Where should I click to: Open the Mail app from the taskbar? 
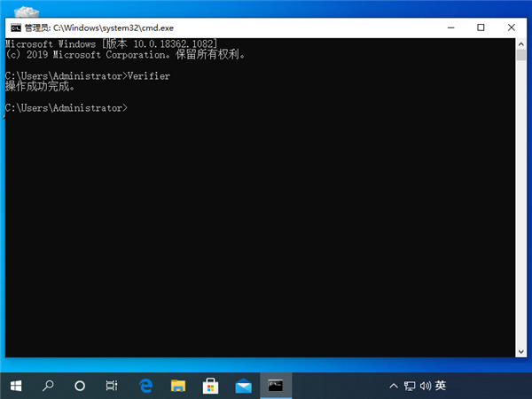(x=243, y=386)
